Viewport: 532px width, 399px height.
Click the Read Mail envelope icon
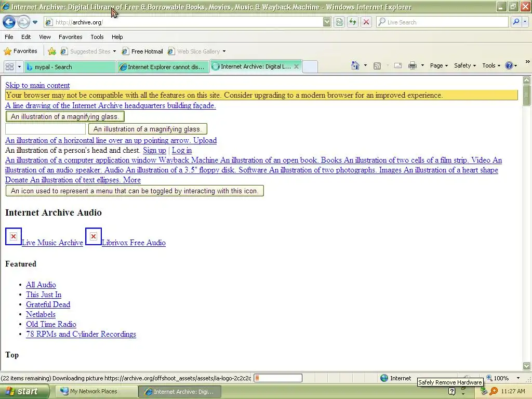click(397, 66)
